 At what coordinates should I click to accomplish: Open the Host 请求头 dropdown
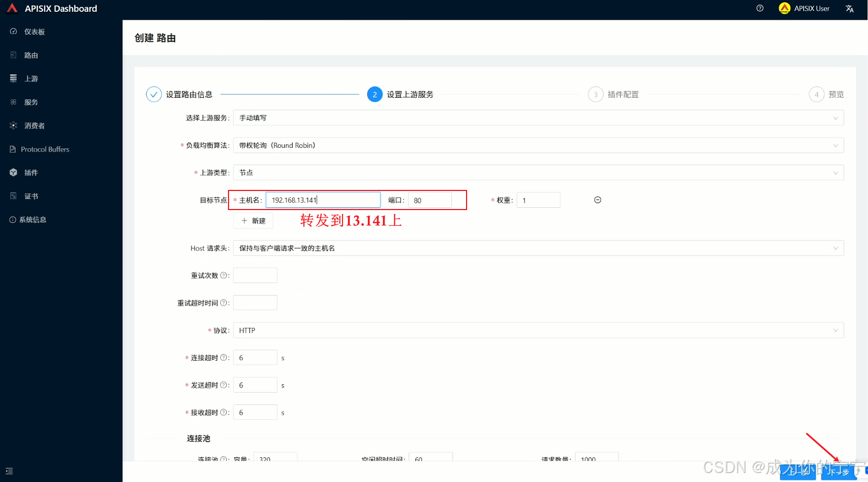[x=538, y=248]
